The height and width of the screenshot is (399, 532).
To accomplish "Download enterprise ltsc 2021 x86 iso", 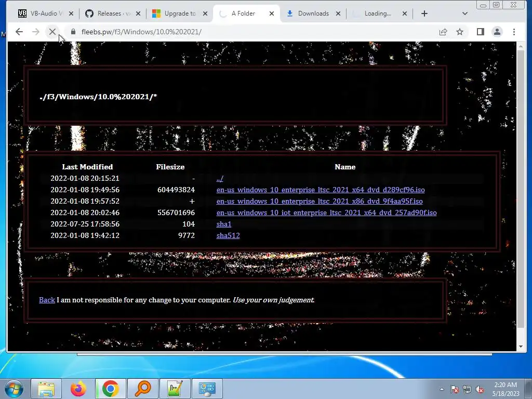I will click(x=320, y=201).
